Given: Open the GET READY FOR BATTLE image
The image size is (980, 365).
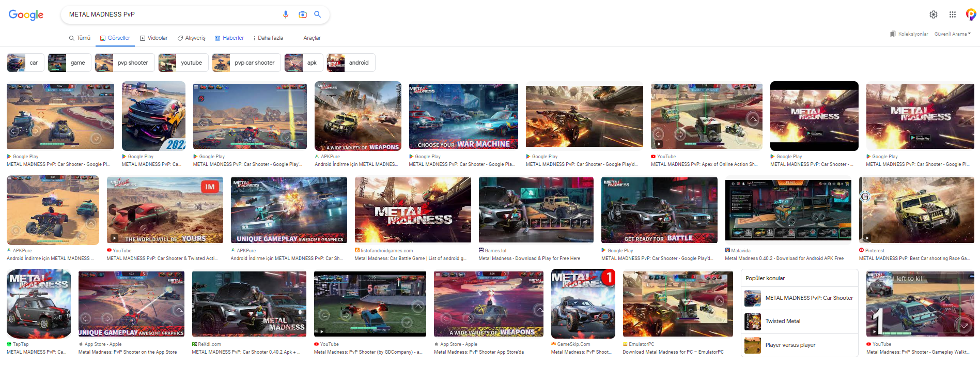Looking at the screenshot, I should 659,210.
